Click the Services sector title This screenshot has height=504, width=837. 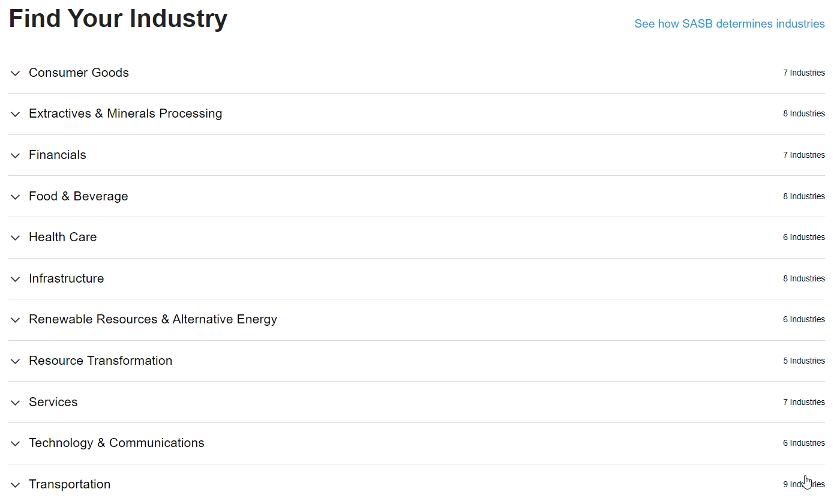tap(53, 402)
